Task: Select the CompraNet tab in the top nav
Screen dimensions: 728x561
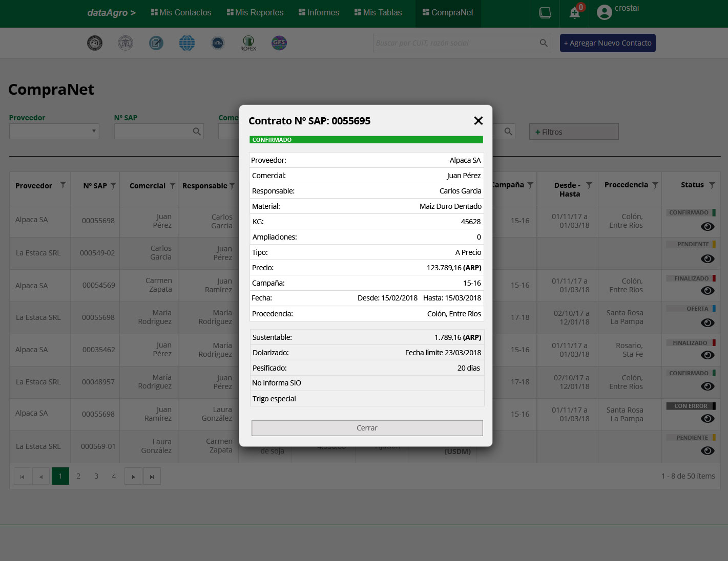Action: click(448, 12)
